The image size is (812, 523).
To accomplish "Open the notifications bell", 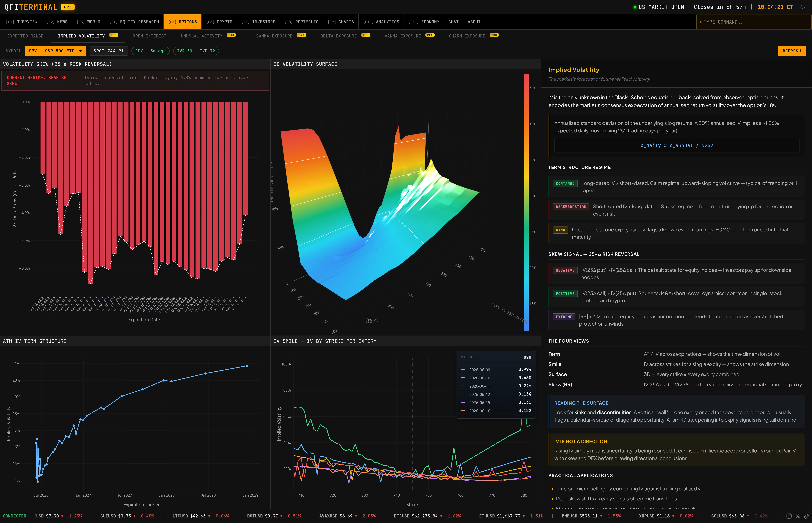I will click(x=803, y=7).
